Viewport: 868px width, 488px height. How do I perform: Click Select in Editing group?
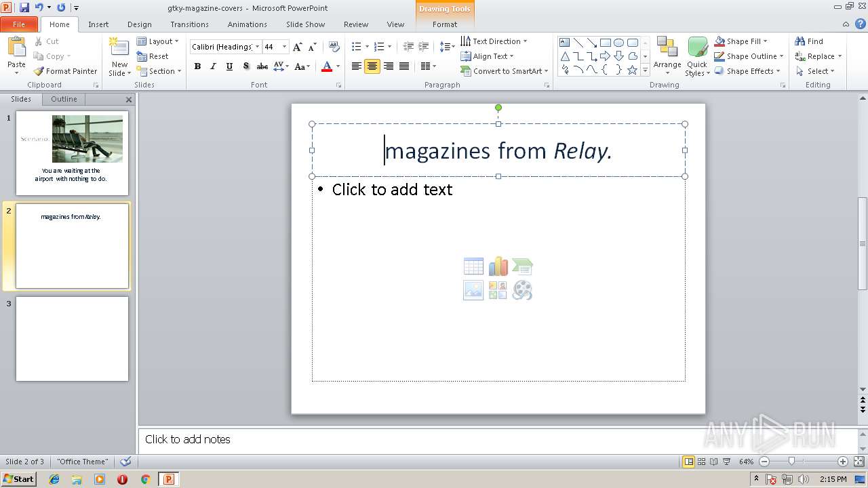coord(815,71)
